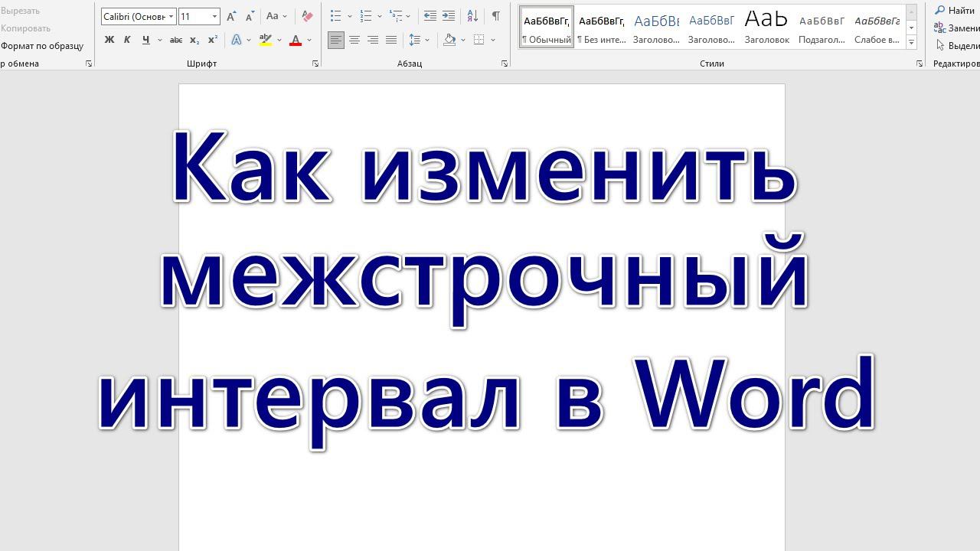Viewport: 980px width, 551px height.
Task: Open the Шрифт dialog launcher
Action: coord(315,64)
